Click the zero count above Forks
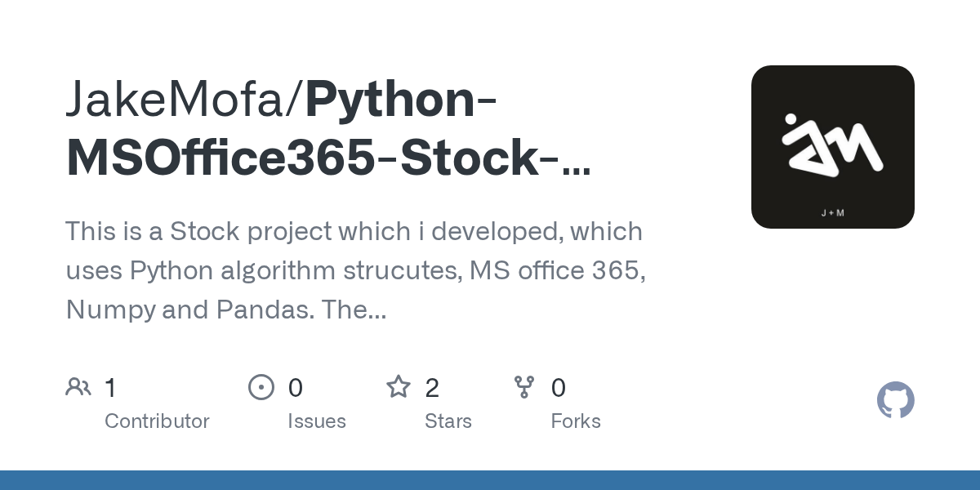Screen dimensions: 980x490 tap(559, 387)
